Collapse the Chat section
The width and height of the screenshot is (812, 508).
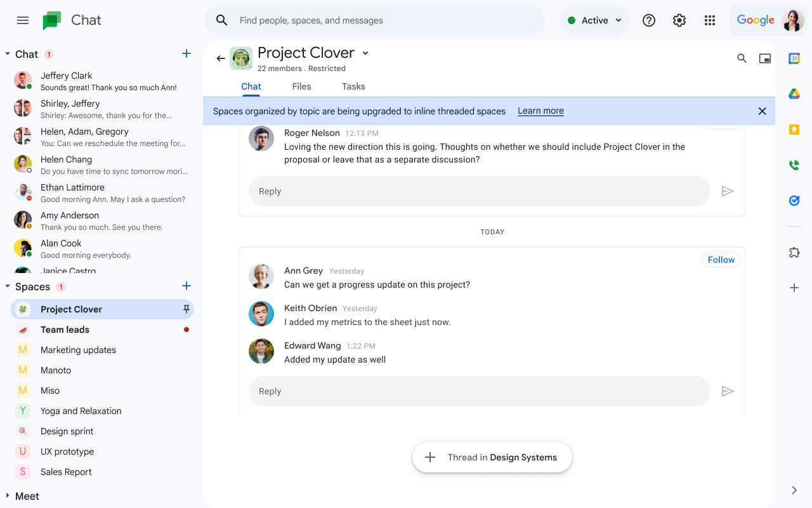[8, 54]
